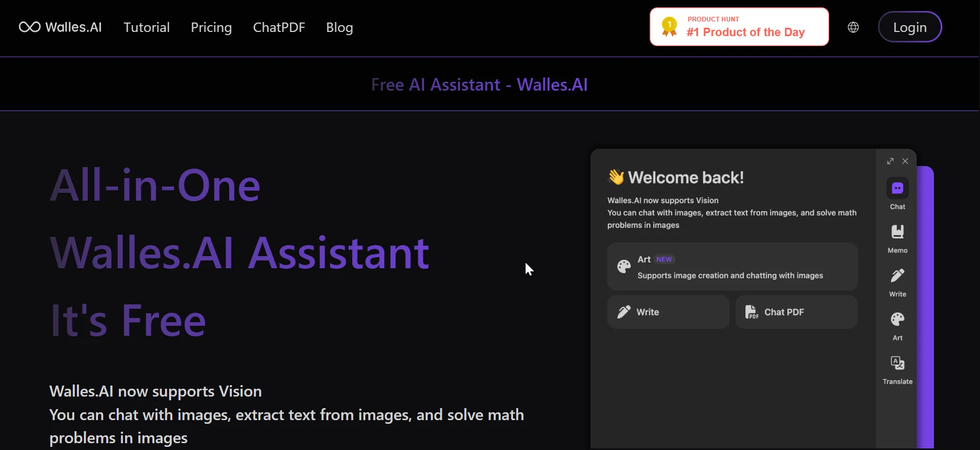Click the palette icon in Art card
Image resolution: width=980 pixels, height=450 pixels.
click(x=624, y=267)
